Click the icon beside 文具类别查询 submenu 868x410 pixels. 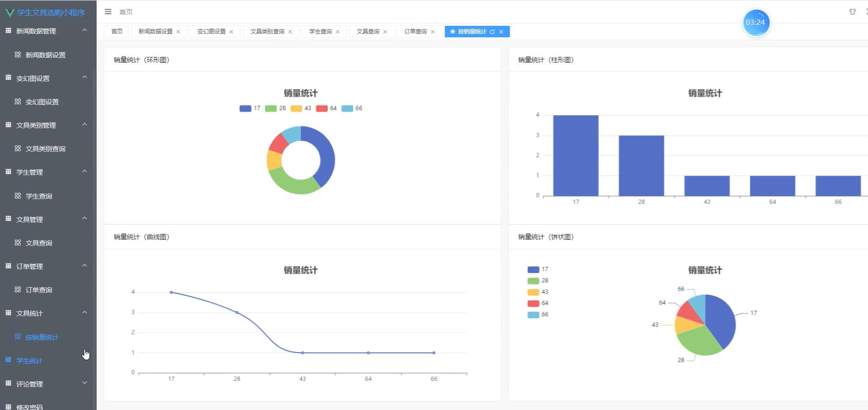click(x=18, y=148)
